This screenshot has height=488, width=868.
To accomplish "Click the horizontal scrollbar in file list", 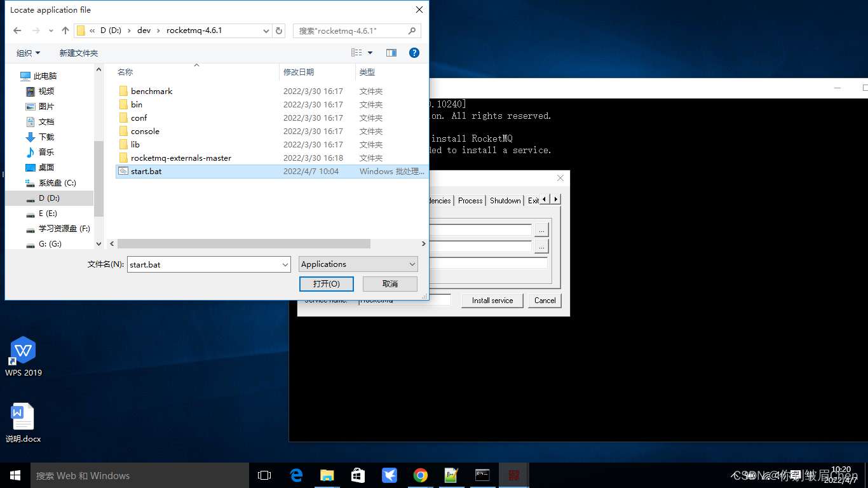I will point(243,244).
